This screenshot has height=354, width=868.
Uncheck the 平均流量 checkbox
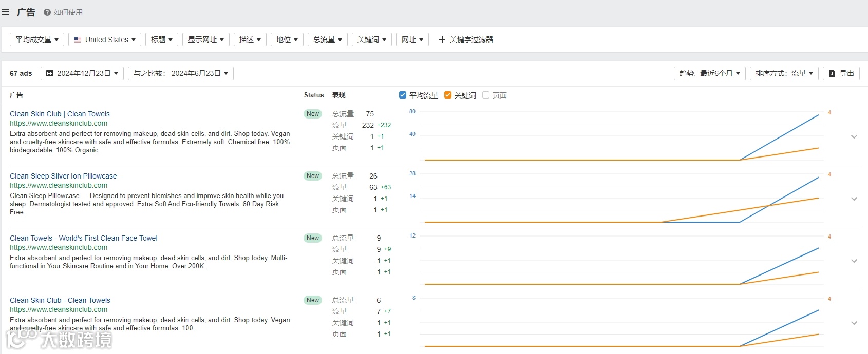click(x=403, y=95)
